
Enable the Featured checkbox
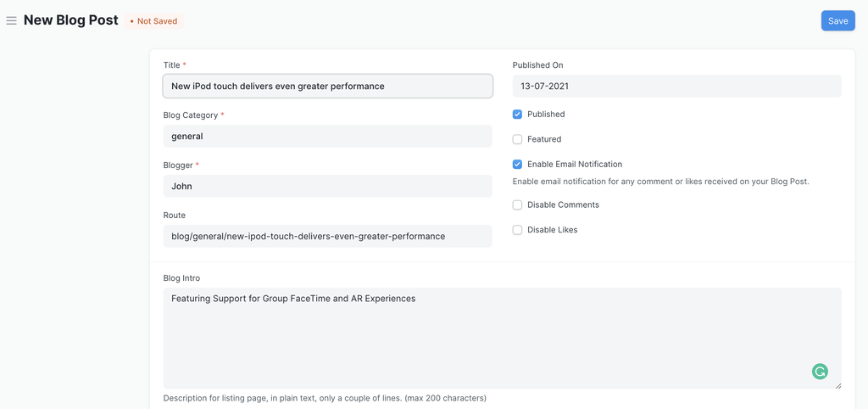(x=517, y=139)
